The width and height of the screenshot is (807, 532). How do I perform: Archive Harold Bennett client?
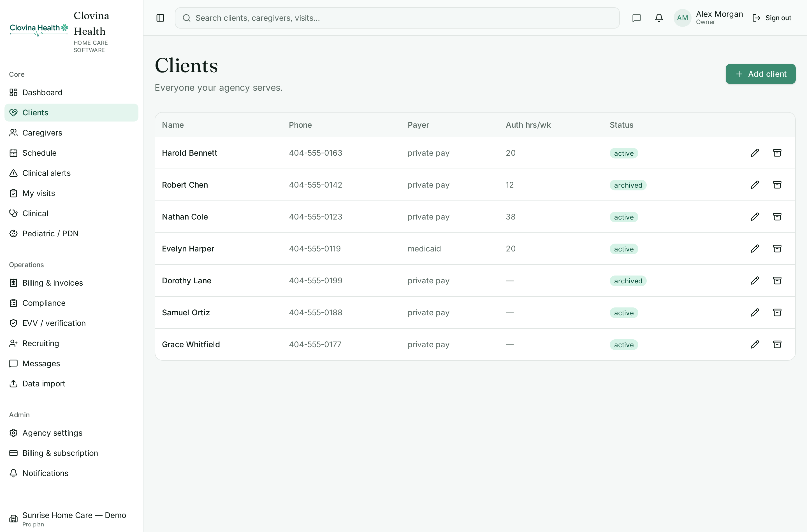point(777,153)
